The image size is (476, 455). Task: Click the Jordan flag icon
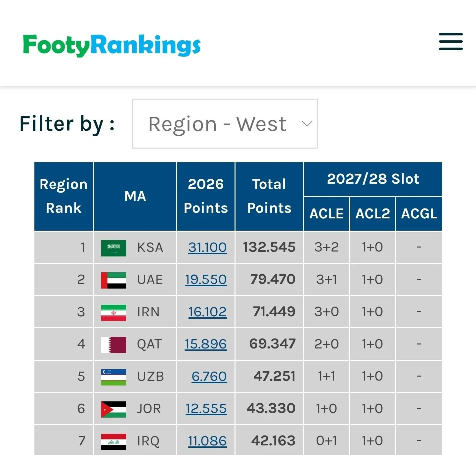click(x=113, y=409)
